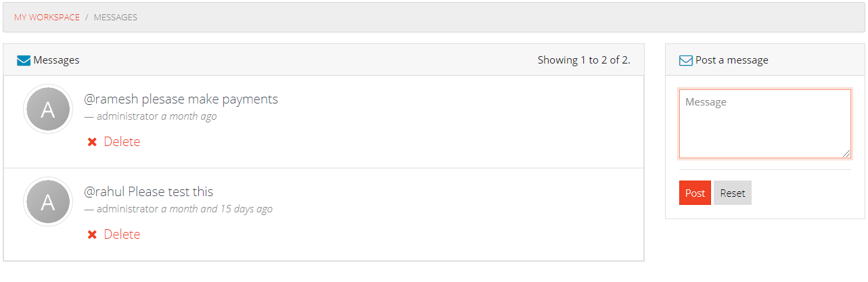The width and height of the screenshot is (868, 282).
Task: Click 'a month and 15 days ago' timestamp
Action: pos(216,209)
